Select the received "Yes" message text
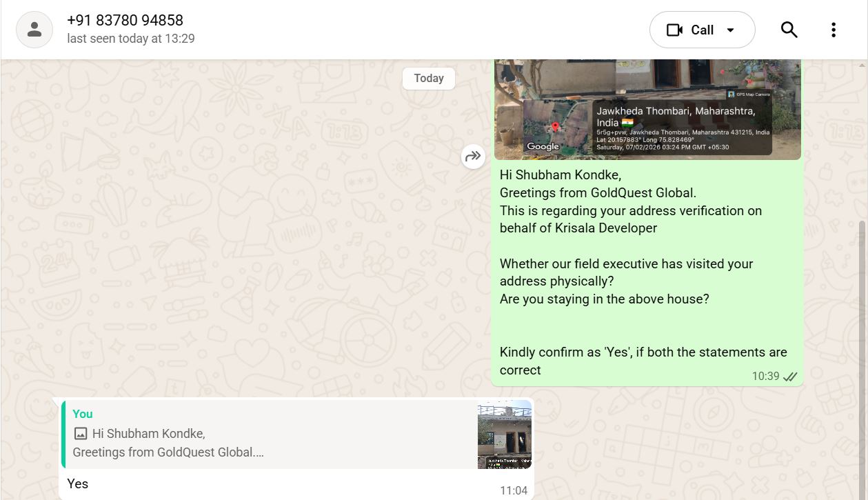The height and width of the screenshot is (500, 868). (78, 483)
